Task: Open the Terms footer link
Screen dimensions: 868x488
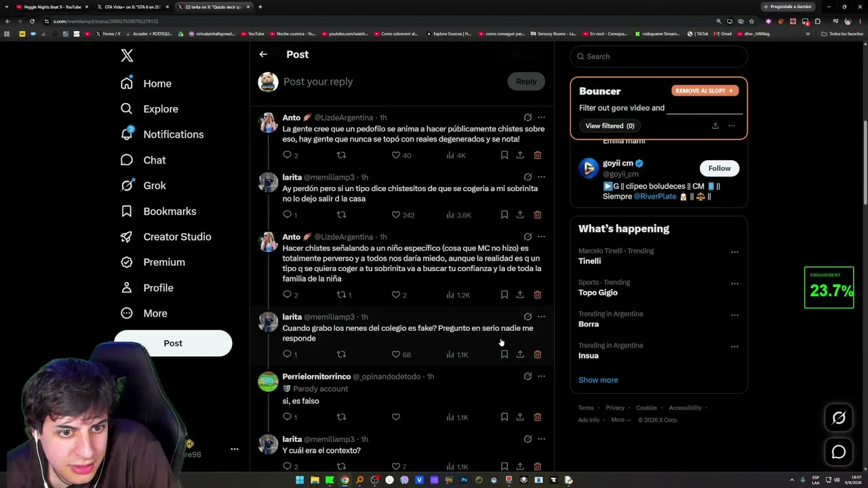Action: tap(586, 408)
